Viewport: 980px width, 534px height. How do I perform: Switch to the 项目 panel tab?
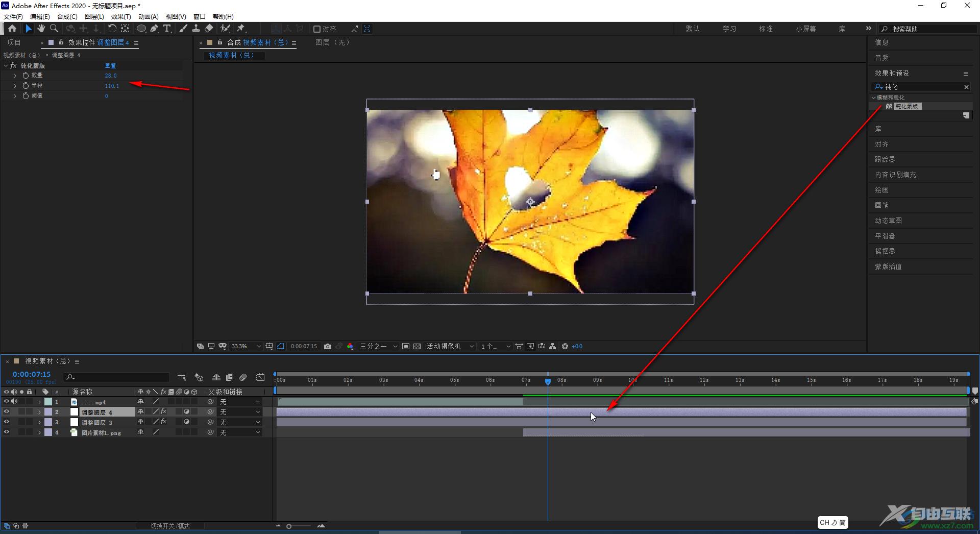point(14,43)
